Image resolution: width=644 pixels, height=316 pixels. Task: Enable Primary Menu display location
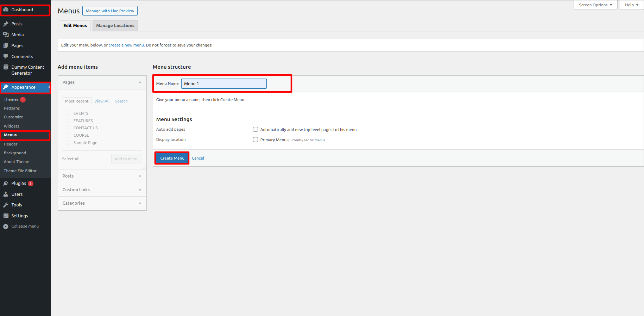[255, 140]
